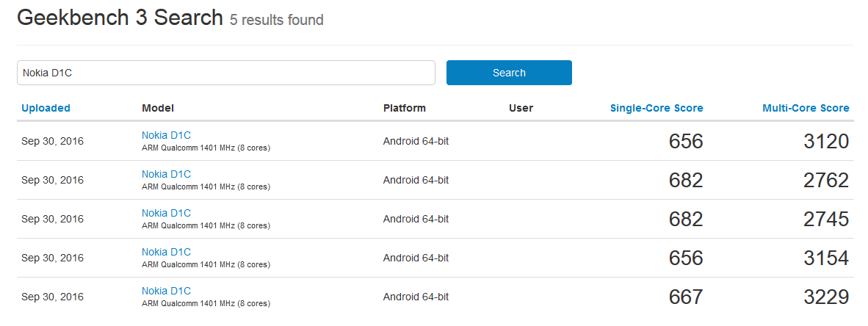Click the Model column header

pos(158,108)
